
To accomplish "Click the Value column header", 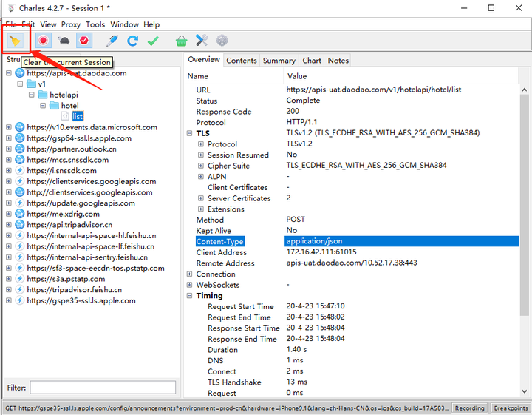I will tap(401, 76).
